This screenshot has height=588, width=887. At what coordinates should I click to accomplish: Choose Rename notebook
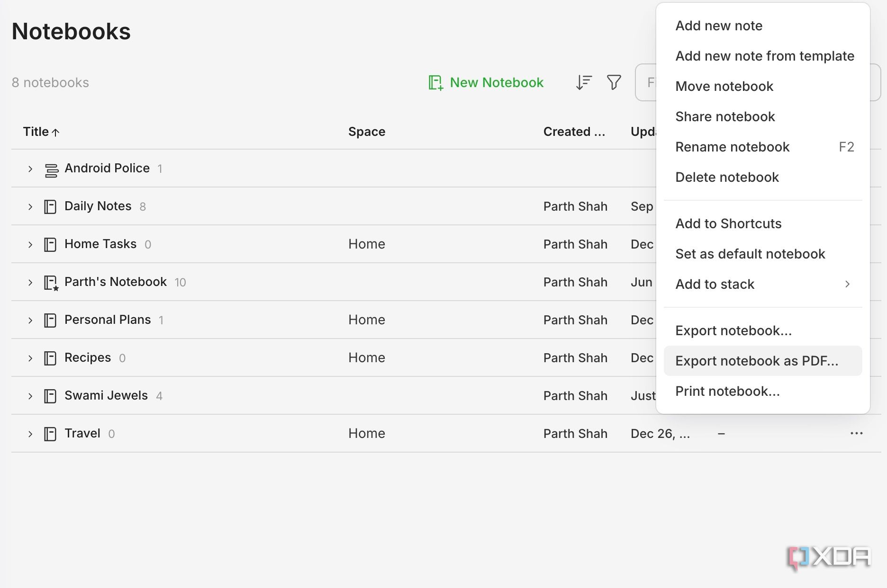(763, 147)
